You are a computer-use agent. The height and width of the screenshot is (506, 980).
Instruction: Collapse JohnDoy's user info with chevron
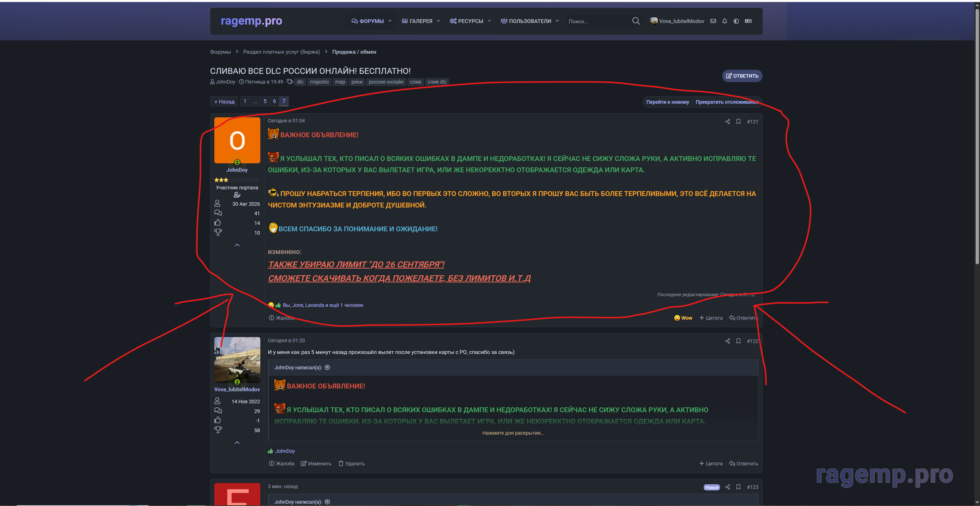pyautogui.click(x=237, y=245)
